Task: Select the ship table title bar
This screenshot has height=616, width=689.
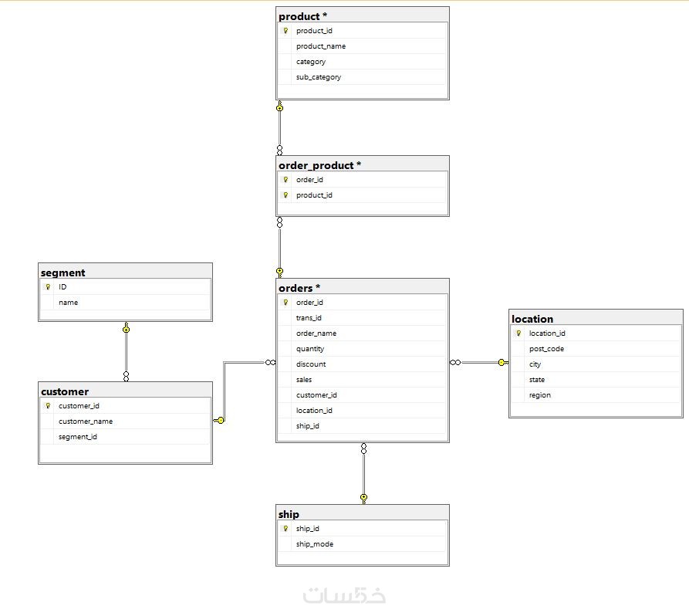Action: point(363,514)
